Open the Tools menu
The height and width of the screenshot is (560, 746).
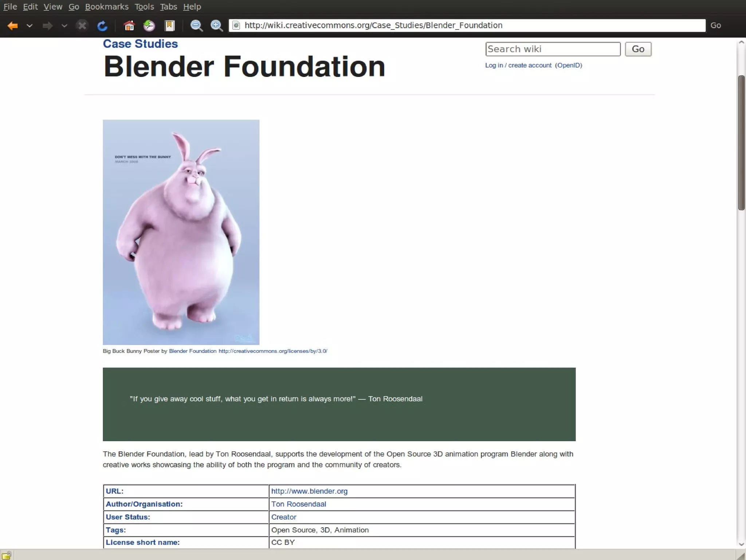[x=144, y=7]
